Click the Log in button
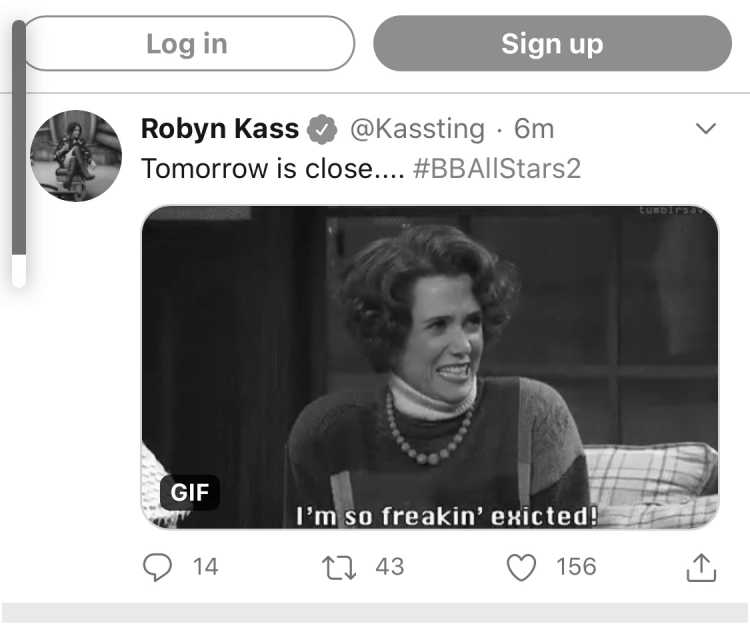 188,44
